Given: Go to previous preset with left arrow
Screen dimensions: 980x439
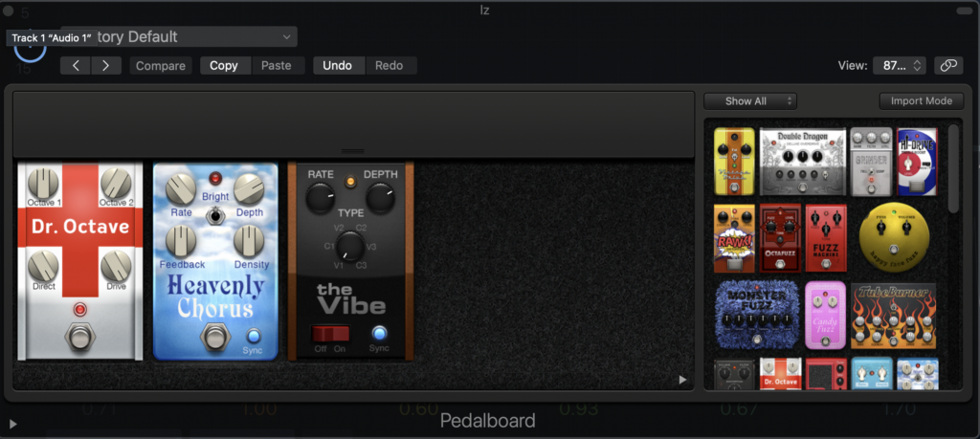Looking at the screenshot, I should point(76,66).
